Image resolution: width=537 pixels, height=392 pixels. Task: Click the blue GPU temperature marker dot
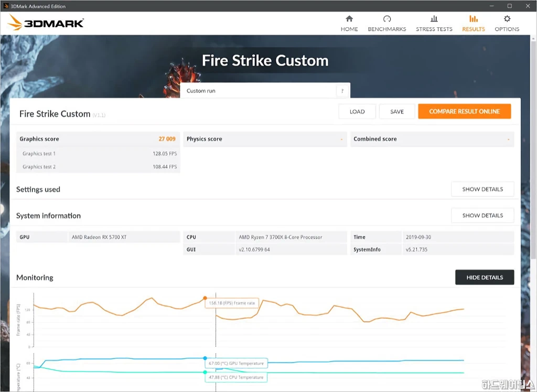(205, 358)
